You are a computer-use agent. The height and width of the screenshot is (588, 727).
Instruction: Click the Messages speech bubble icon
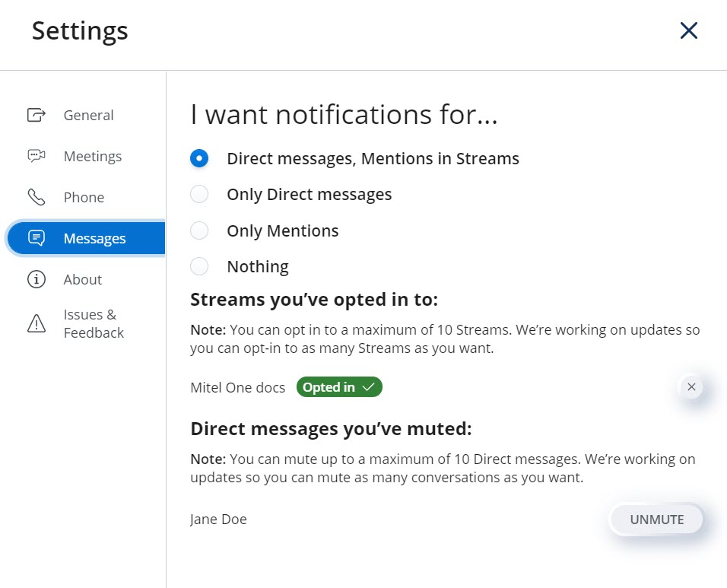click(x=37, y=238)
